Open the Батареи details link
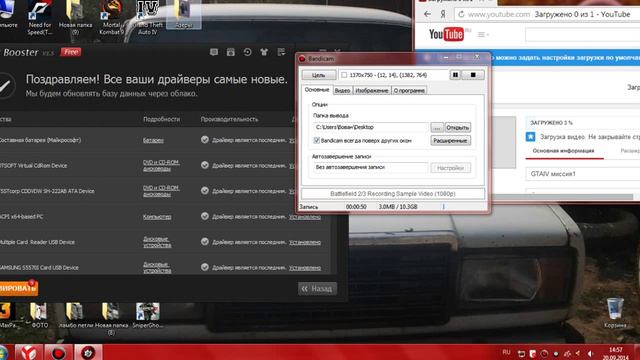Screen dimensions: 640x360 (153, 140)
